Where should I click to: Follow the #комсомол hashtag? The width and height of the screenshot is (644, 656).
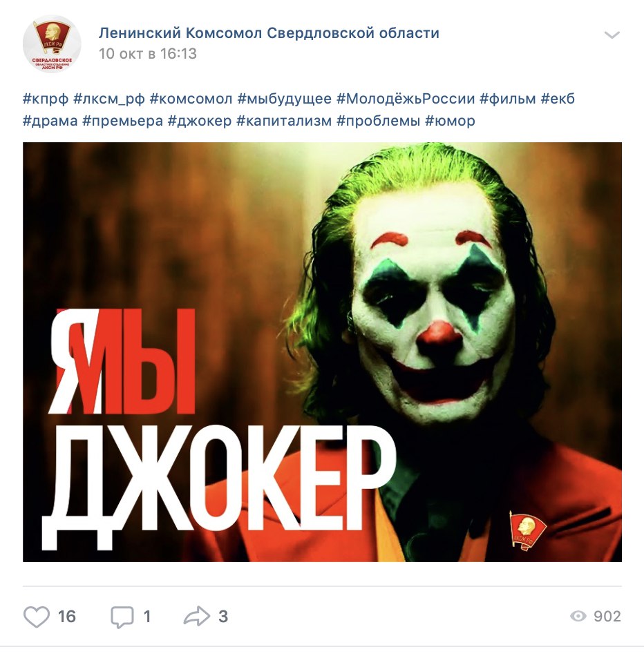pyautogui.click(x=191, y=99)
